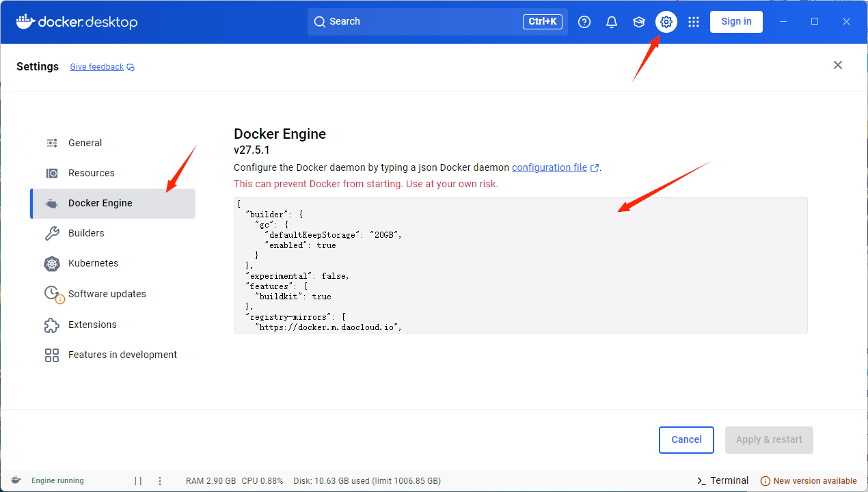This screenshot has height=492, width=868.
Task: Click the RAM 2.90 GB indicator
Action: (x=211, y=481)
